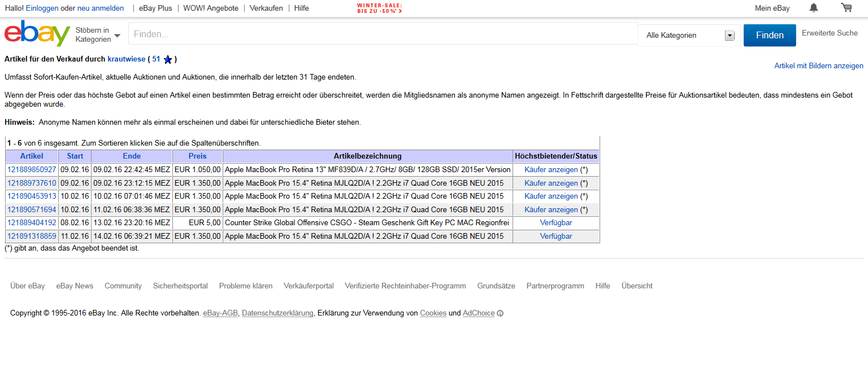Sort table by Preis column header
Screen dimensions: 868x368
[198, 156]
